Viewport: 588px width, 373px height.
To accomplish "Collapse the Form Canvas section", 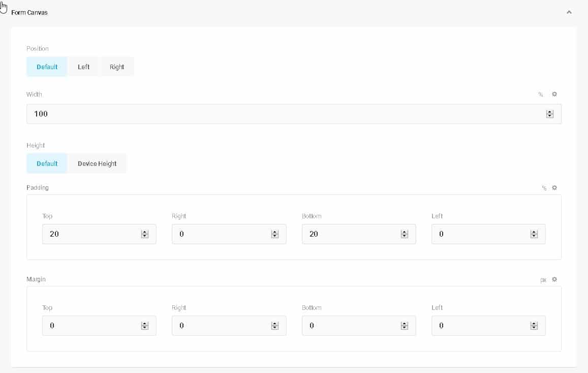I will 569,12.
